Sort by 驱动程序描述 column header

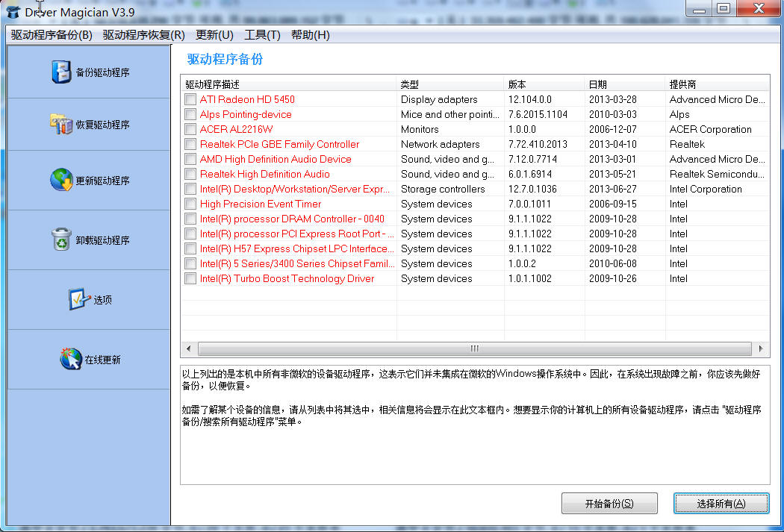coord(289,84)
